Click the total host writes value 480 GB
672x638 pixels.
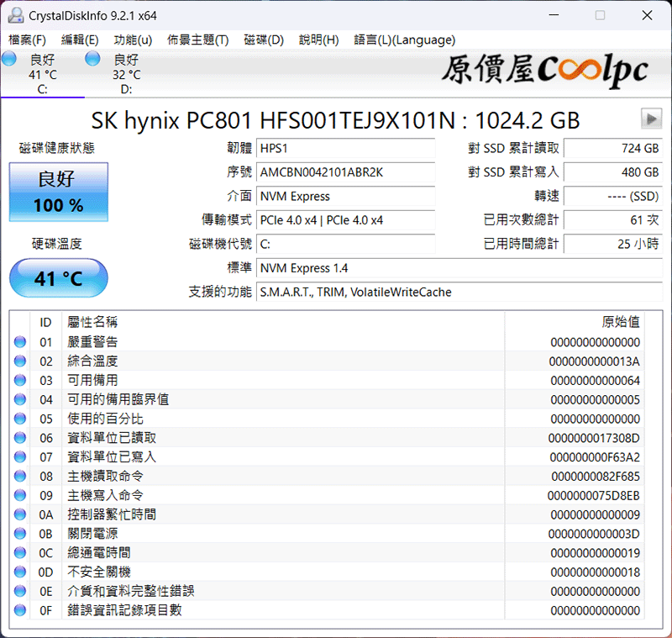(x=613, y=172)
